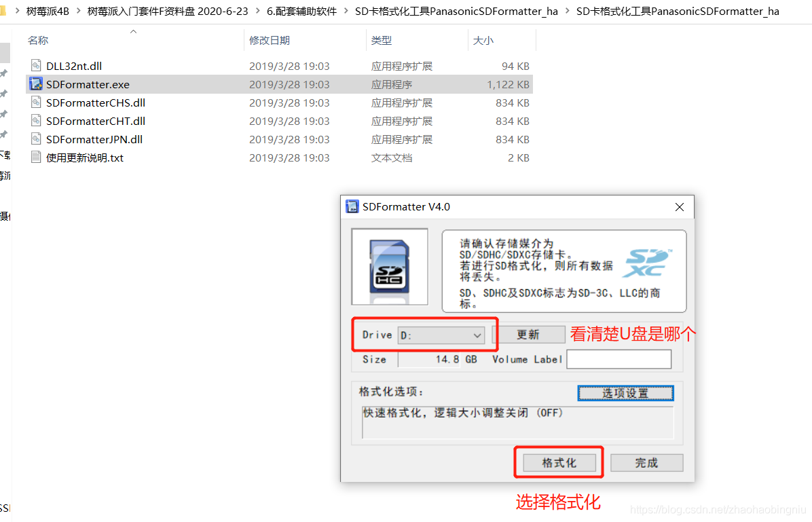812x522 pixels.
Task: Click the DLL32nt.dll file icon
Action: tap(36, 66)
